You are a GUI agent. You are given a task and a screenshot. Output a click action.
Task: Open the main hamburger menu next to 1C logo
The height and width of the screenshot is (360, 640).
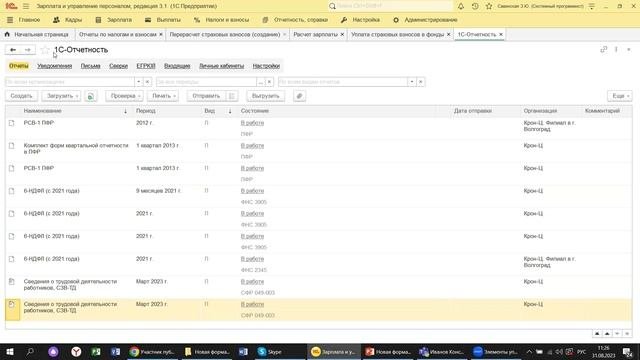(x=26, y=6)
